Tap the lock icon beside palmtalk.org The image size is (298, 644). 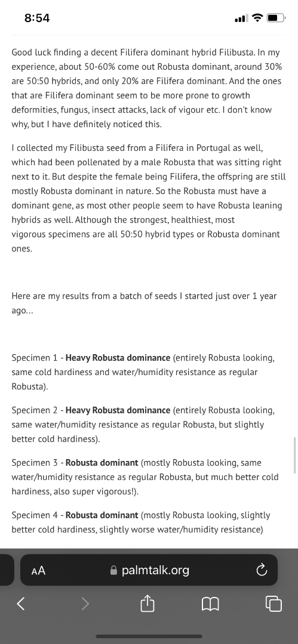tap(114, 570)
